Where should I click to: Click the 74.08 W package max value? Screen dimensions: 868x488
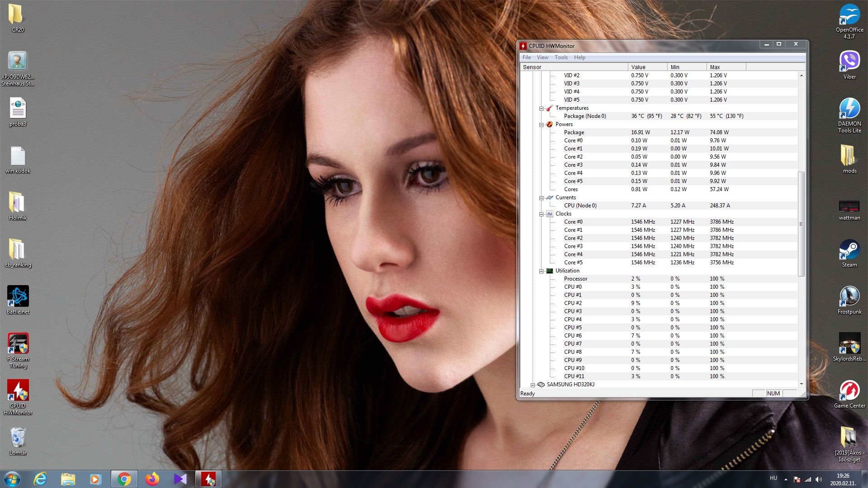click(x=719, y=132)
